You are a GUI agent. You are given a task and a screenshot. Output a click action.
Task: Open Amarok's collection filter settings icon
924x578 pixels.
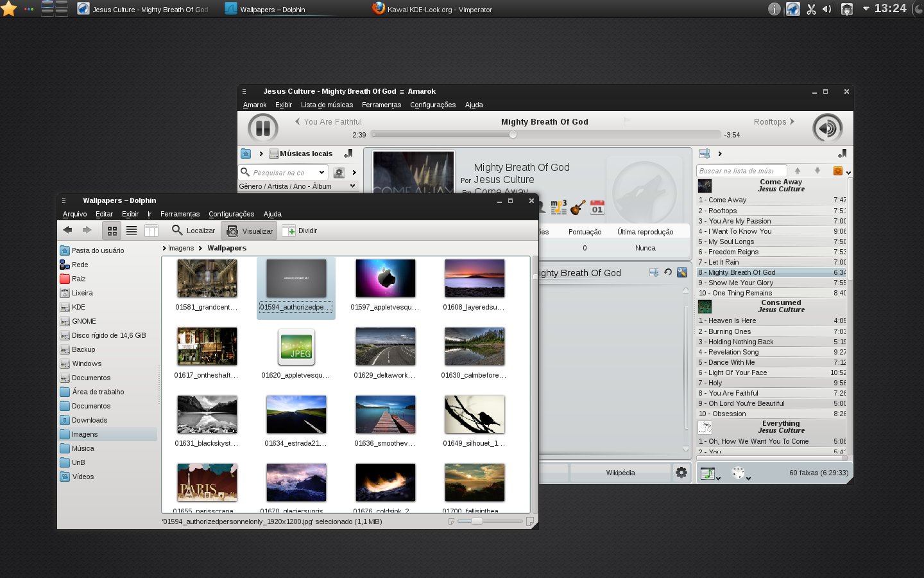point(339,172)
